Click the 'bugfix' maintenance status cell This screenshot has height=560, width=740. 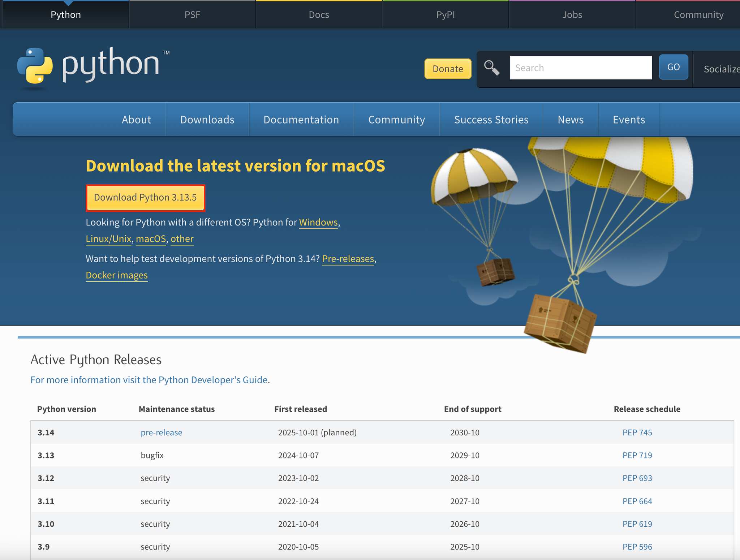[x=152, y=455]
